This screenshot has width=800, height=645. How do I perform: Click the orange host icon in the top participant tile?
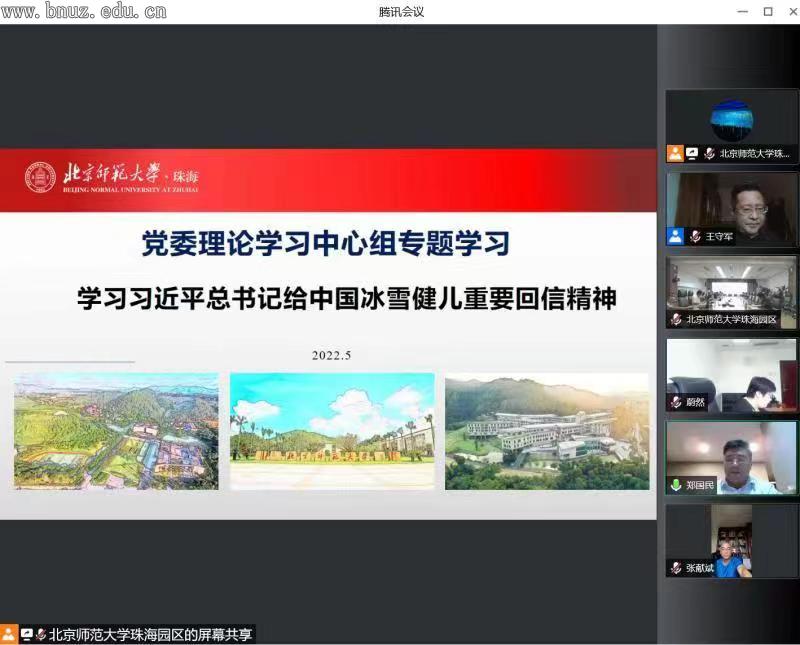pos(675,154)
